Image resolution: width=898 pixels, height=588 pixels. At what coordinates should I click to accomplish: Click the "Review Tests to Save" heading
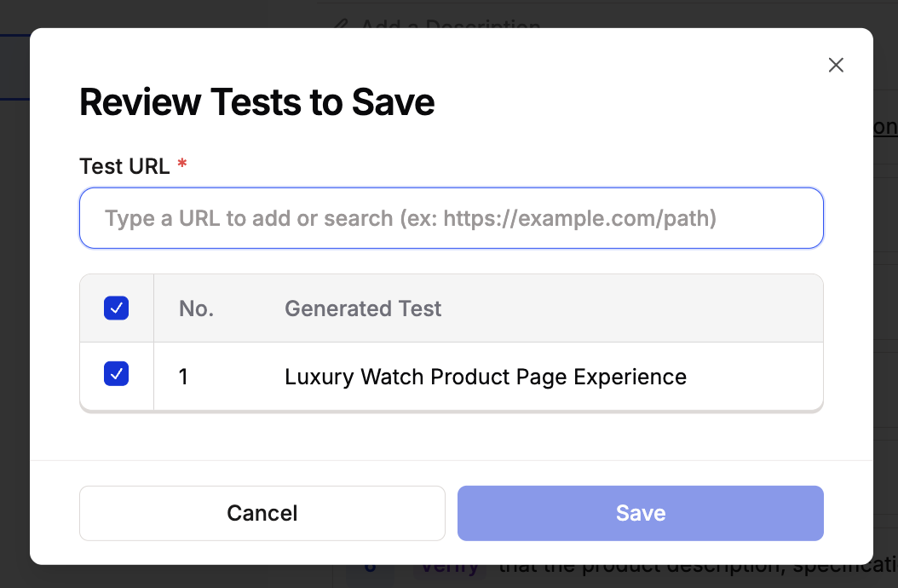[x=256, y=102]
